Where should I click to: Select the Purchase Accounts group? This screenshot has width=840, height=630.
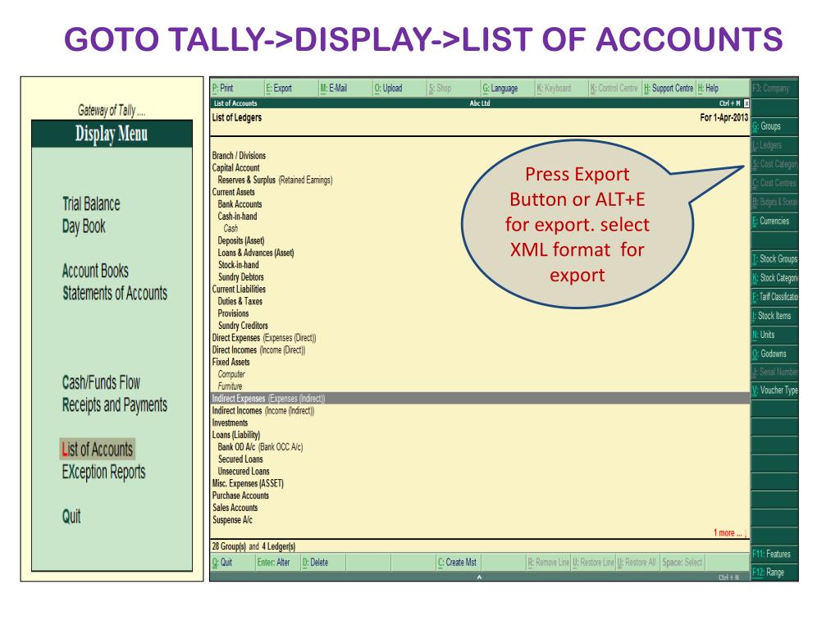240,495
